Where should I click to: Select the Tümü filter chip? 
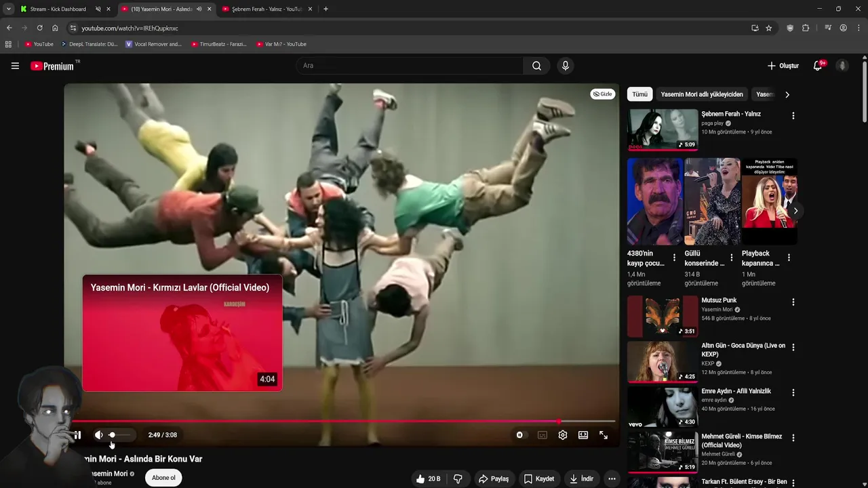click(640, 94)
